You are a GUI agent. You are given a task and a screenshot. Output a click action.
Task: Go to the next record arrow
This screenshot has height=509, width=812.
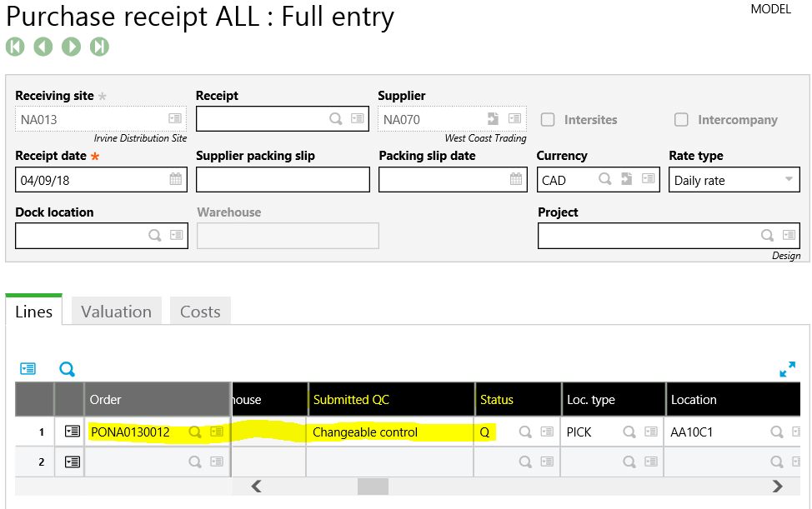(x=72, y=47)
